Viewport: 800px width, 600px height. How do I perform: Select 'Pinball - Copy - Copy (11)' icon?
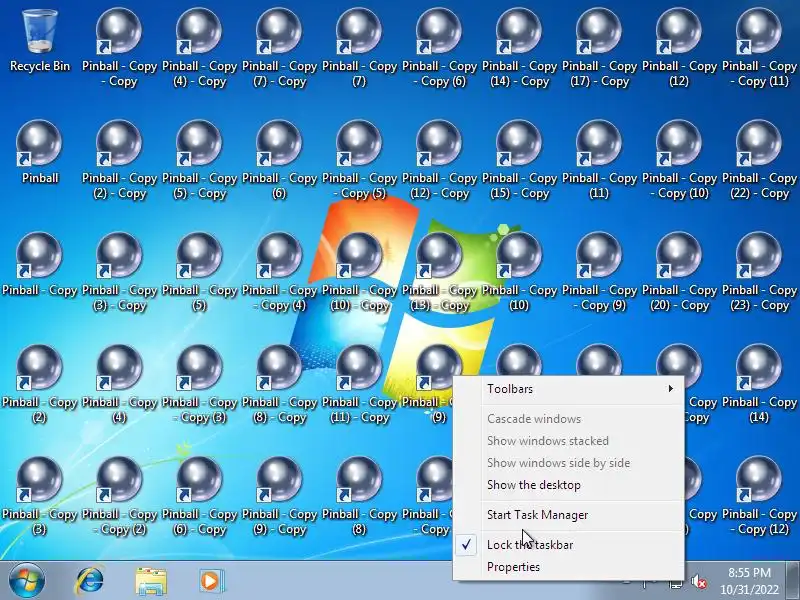pos(760,47)
